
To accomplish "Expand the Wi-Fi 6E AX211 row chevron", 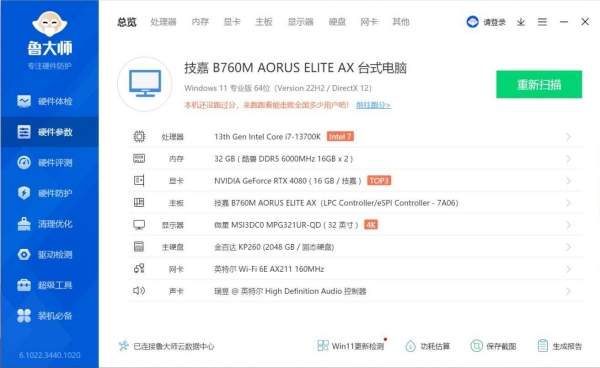I will [x=569, y=269].
